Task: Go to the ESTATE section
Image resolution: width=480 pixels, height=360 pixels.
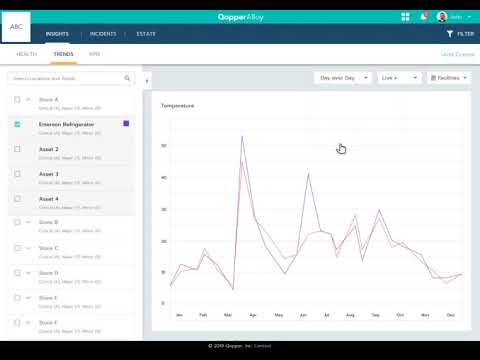Action: pyautogui.click(x=146, y=34)
